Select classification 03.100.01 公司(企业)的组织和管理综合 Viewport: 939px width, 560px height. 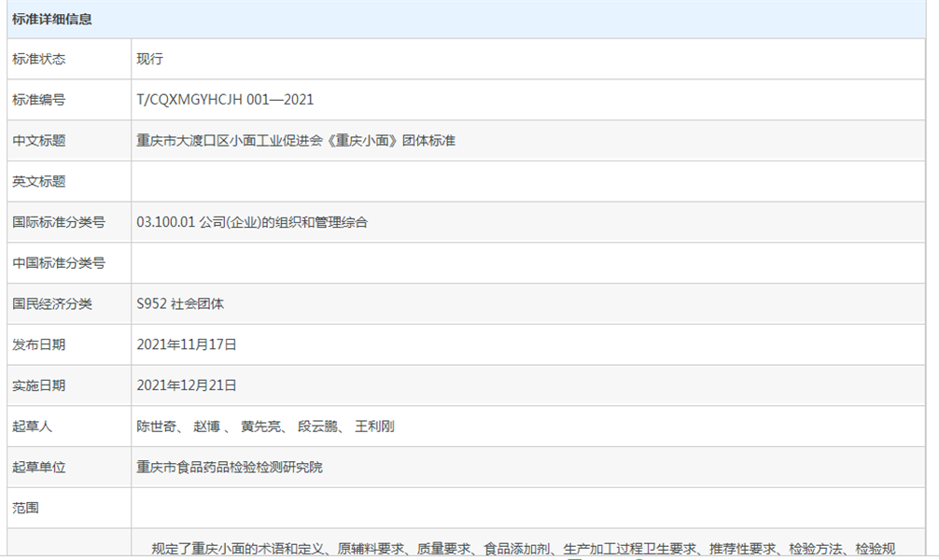click(x=252, y=222)
